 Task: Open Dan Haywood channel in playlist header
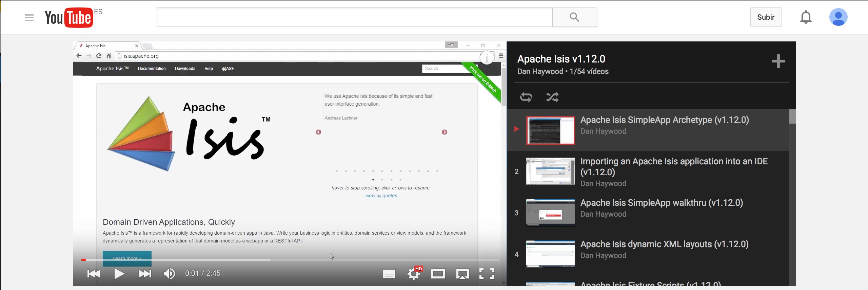(540, 72)
